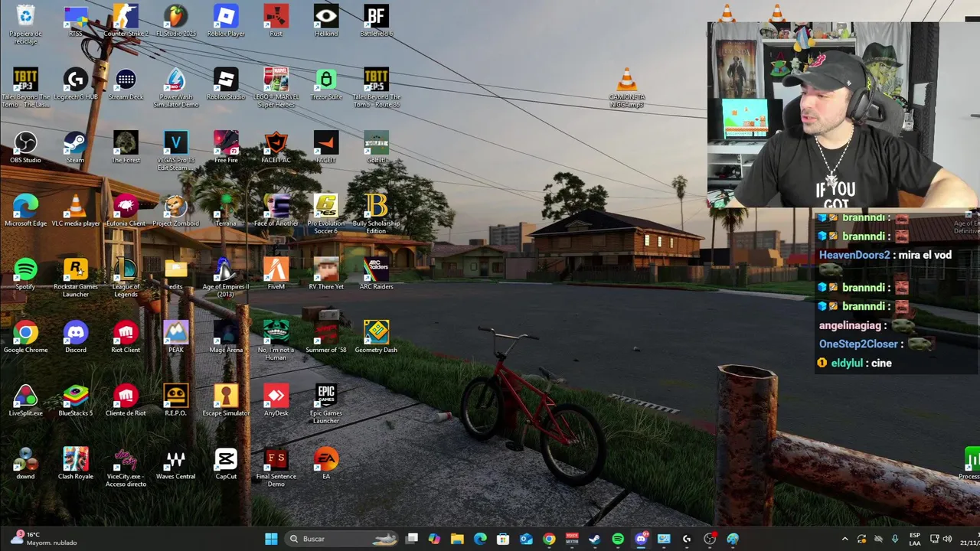Launch the Rust game shortcut
980x551 pixels.
point(276,21)
